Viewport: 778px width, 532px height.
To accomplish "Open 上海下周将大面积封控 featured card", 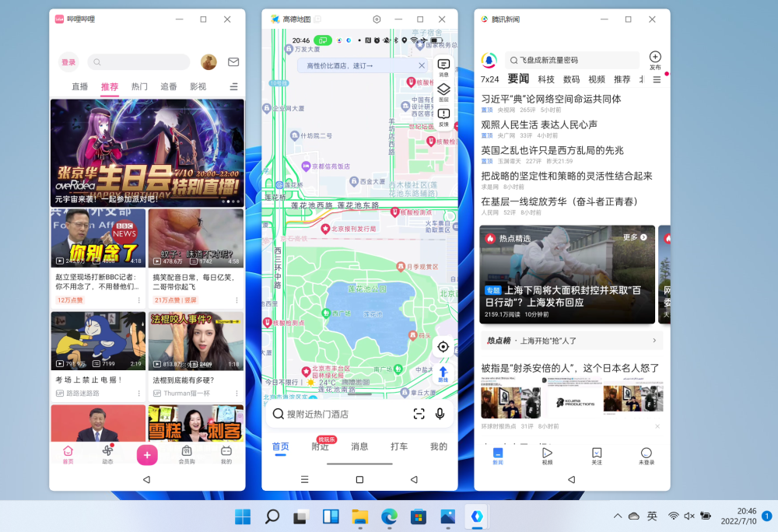I will pos(567,275).
